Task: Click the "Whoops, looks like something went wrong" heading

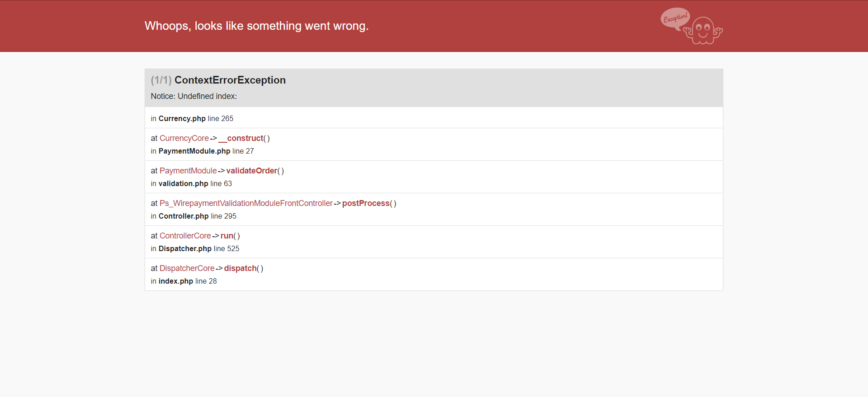Action: pos(256,26)
